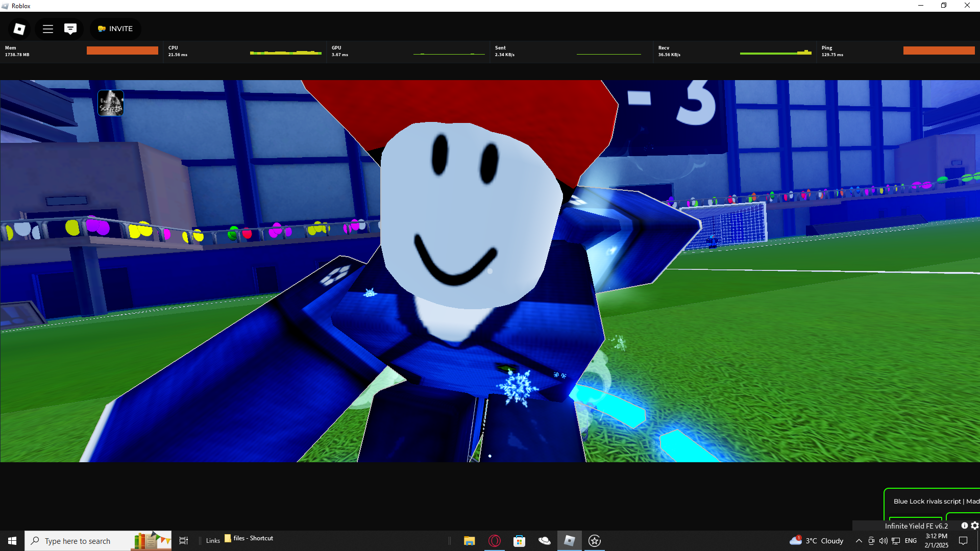Viewport: 980px width, 551px height.
Task: Click the CPU performance stat panel
Action: click(x=244, y=52)
